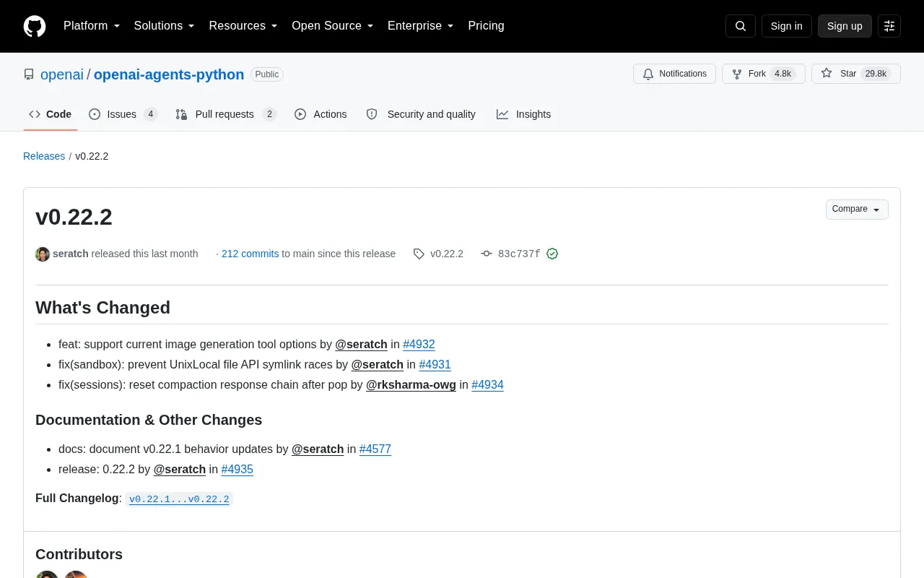Star the openai-agents-python repository
This screenshot has width=924, height=578.
point(856,74)
